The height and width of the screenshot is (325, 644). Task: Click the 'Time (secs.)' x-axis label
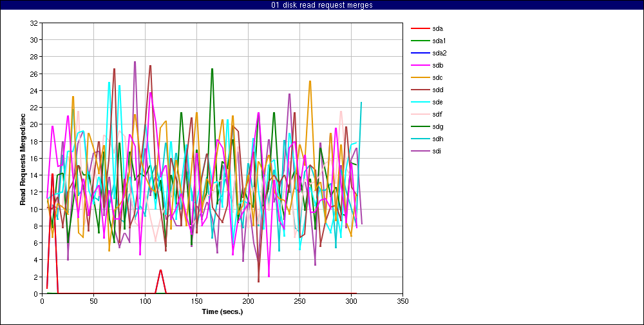223,311
